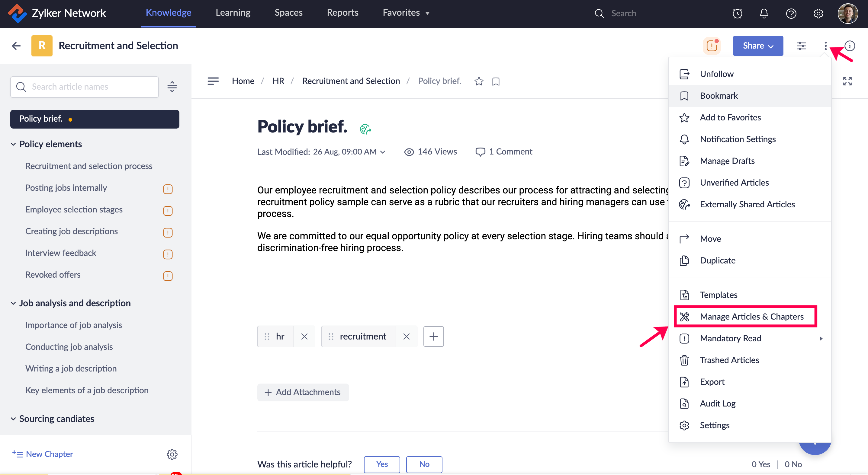868x475 pixels.
Task: Toggle follow via the Unfollow option
Action: coord(716,74)
